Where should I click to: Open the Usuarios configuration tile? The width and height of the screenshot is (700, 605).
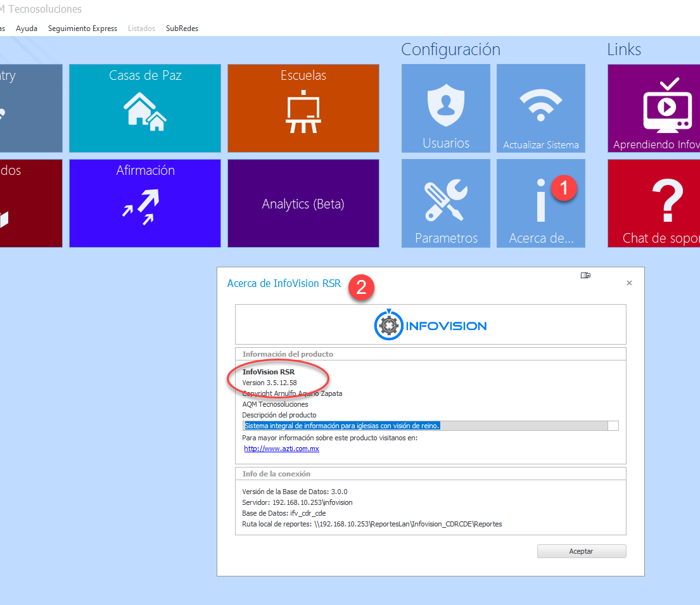click(445, 108)
